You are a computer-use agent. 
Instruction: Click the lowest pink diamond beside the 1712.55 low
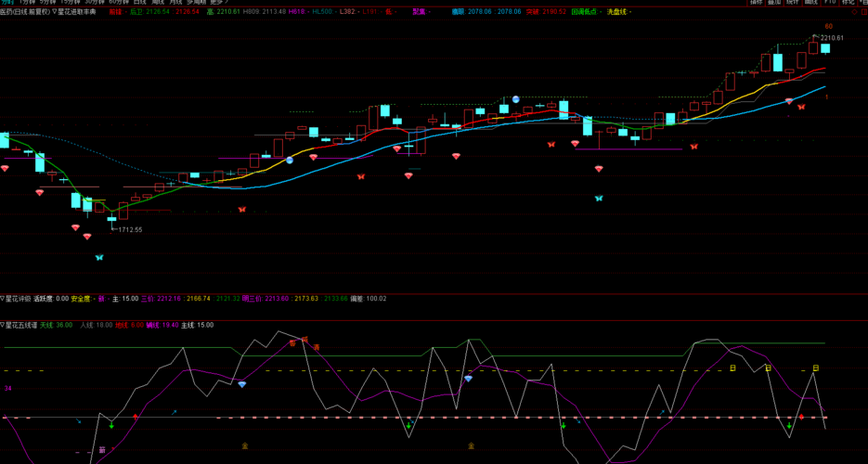87,237
